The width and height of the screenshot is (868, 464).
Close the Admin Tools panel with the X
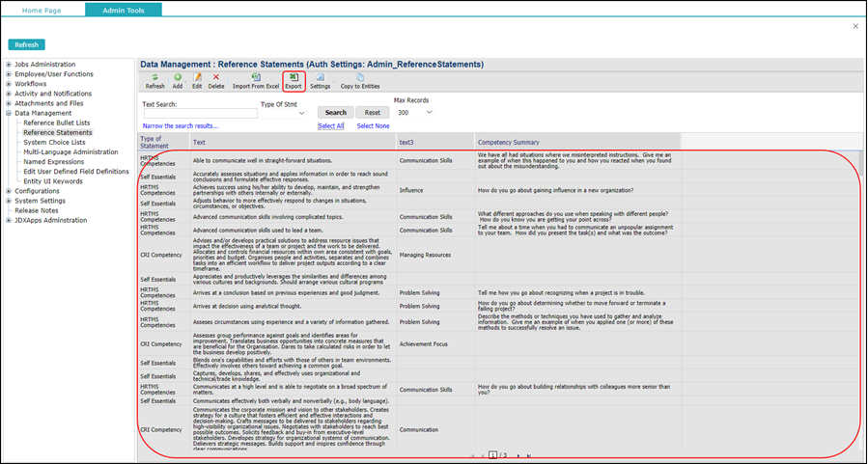pyautogui.click(x=855, y=26)
